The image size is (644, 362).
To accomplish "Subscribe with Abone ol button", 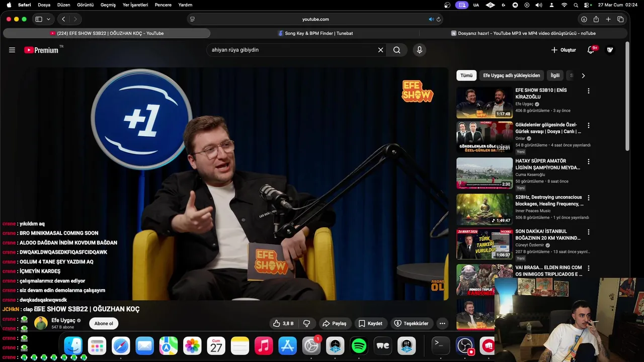I will pos(104,323).
